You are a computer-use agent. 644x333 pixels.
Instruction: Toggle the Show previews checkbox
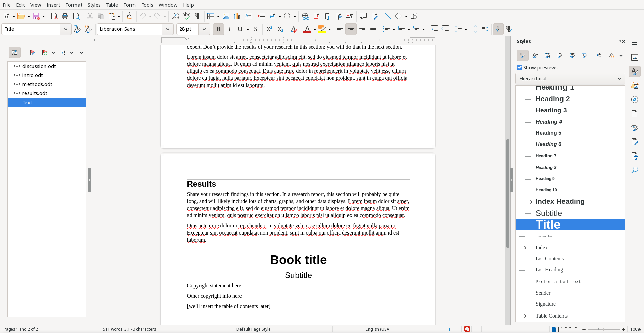[x=519, y=67]
